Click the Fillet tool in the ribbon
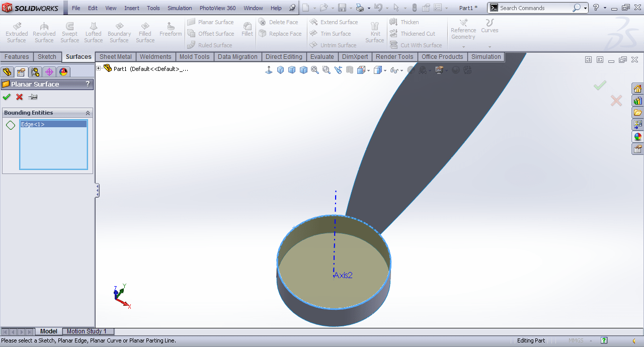This screenshot has width=644, height=347. (x=247, y=29)
